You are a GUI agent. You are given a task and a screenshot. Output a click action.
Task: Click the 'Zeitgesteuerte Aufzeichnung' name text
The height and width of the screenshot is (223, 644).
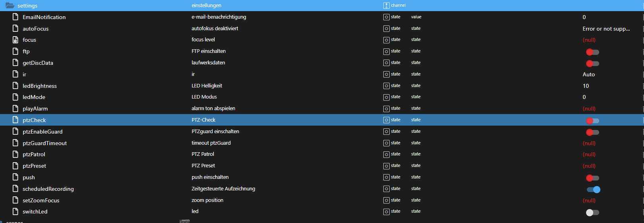(223, 189)
